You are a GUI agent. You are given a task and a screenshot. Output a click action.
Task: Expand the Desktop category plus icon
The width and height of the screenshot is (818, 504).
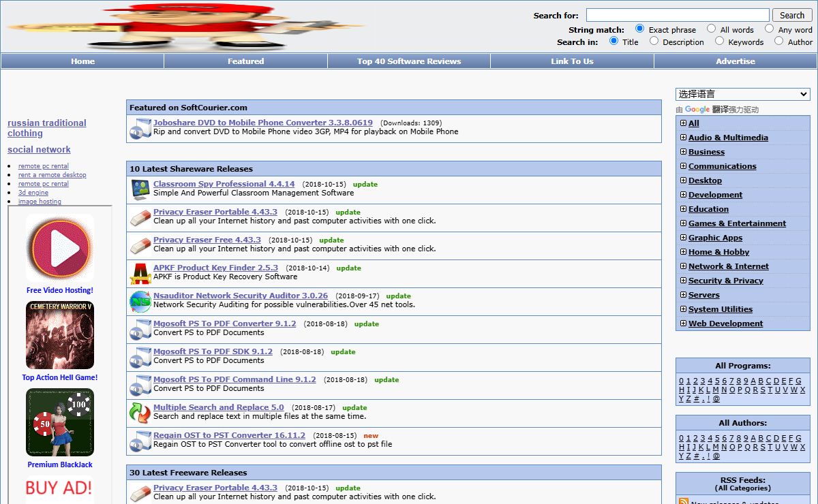coord(683,180)
